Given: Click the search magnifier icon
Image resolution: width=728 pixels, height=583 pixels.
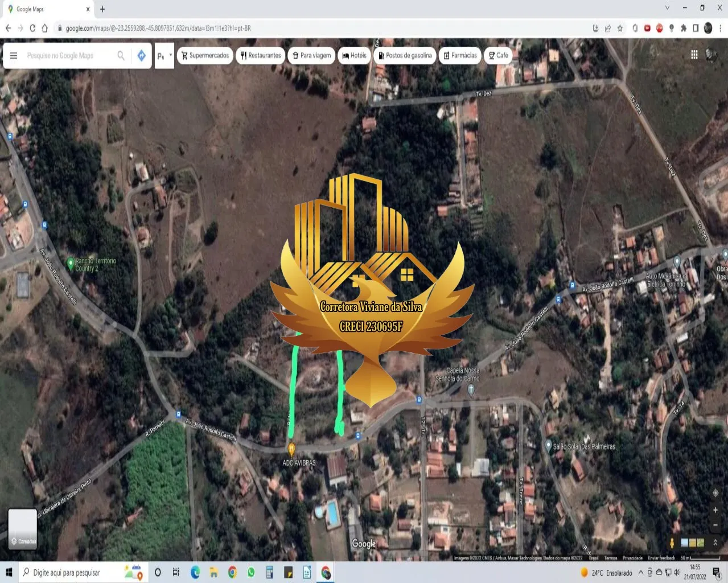Looking at the screenshot, I should pyautogui.click(x=121, y=55).
